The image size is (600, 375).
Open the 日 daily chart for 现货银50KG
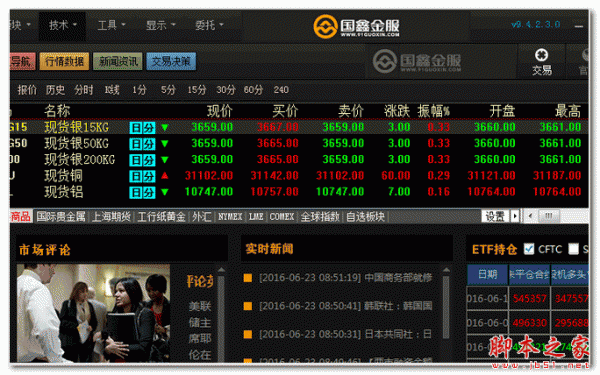coord(136,144)
